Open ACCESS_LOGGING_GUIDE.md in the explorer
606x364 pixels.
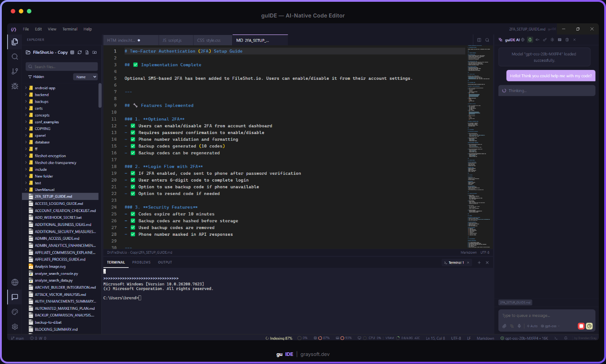tap(59, 204)
